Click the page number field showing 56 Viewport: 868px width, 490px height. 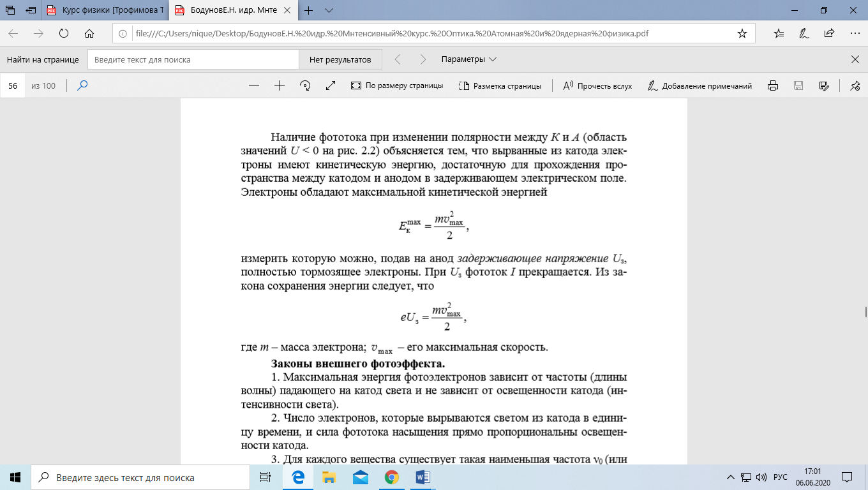pos(13,85)
